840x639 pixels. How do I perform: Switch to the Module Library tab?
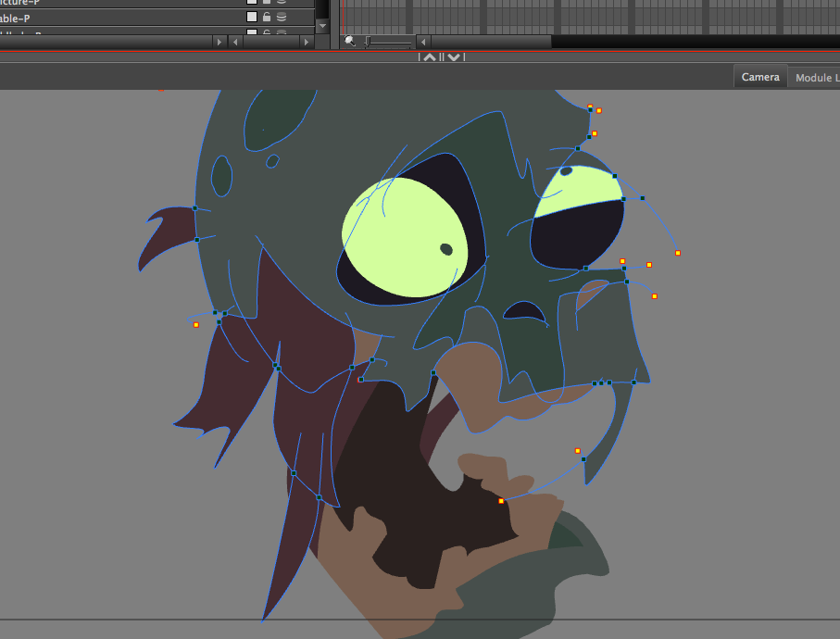(815, 78)
